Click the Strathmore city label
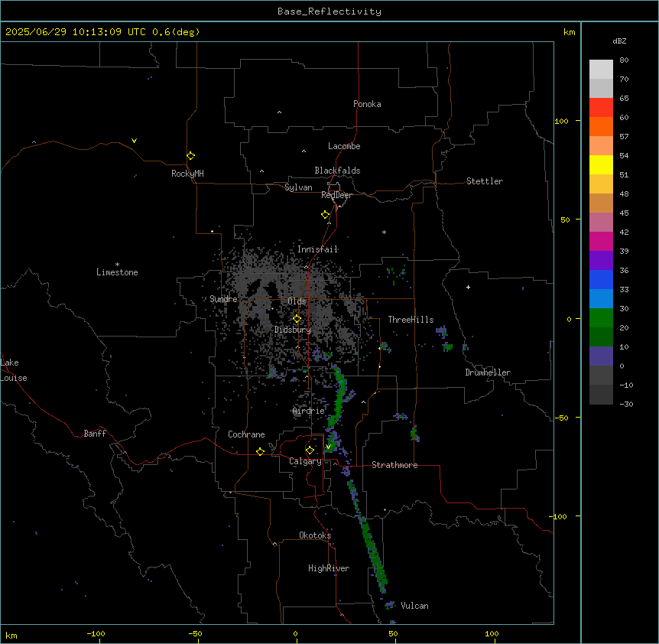The image size is (659, 644). pos(394,465)
